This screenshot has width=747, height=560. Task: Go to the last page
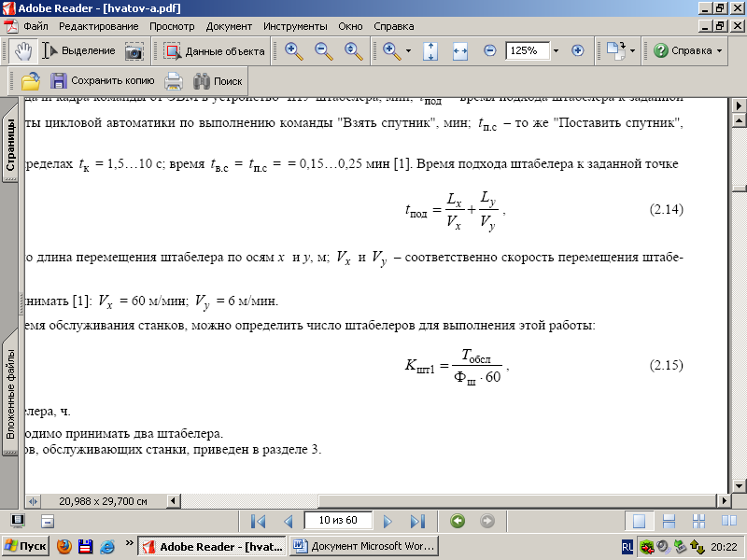417,522
